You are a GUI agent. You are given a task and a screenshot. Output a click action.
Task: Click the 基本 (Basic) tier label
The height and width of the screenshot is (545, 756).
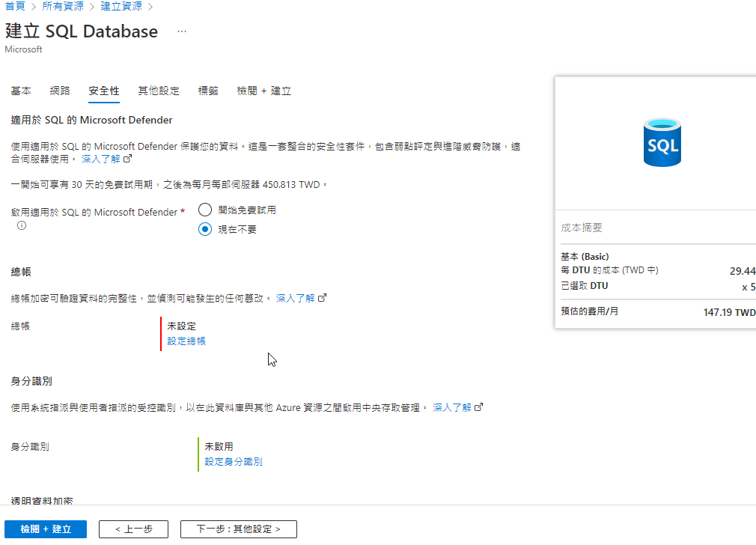pyautogui.click(x=585, y=257)
